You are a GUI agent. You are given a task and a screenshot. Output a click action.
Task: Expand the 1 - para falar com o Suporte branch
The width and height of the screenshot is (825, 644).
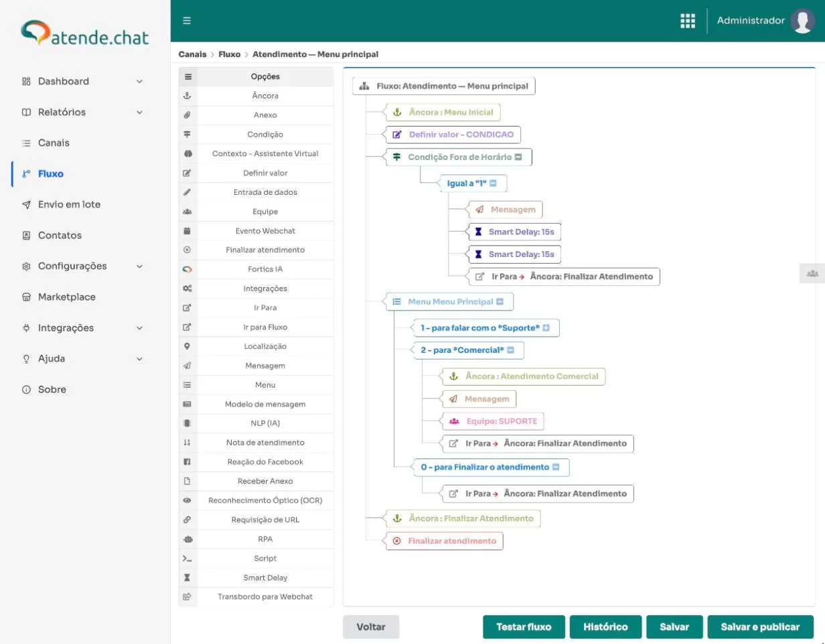(x=546, y=328)
